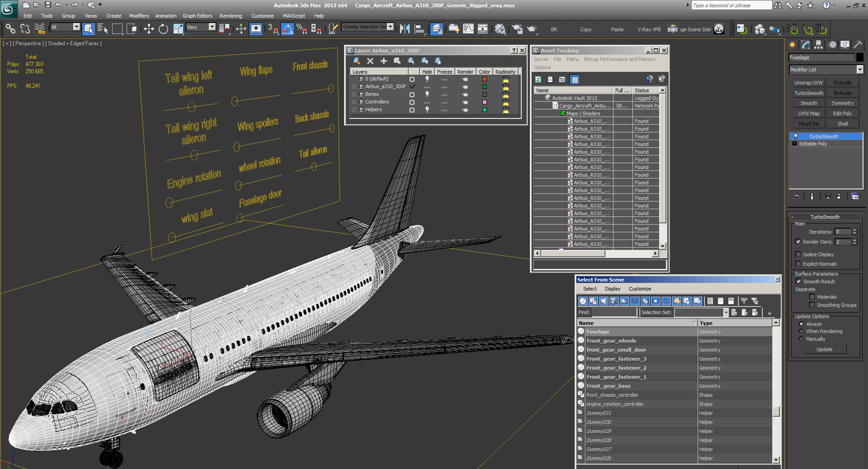Click the Unlink Selection tool

click(25, 28)
